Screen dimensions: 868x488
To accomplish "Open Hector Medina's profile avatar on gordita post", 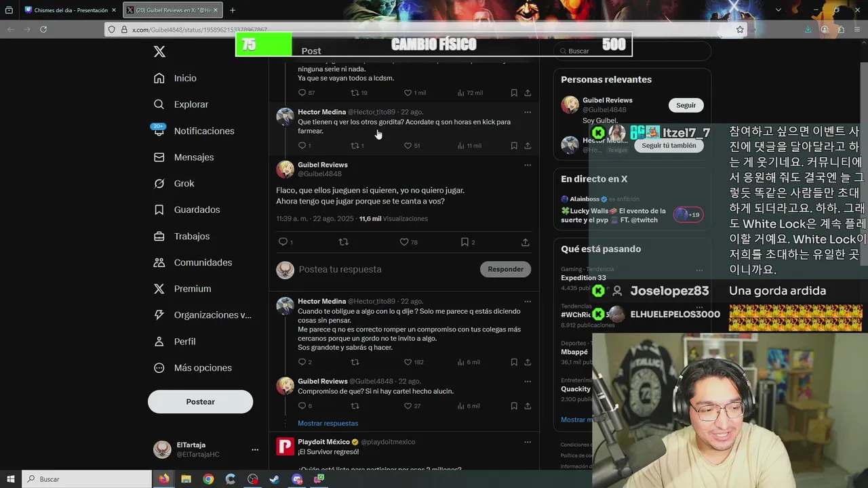I will (285, 117).
